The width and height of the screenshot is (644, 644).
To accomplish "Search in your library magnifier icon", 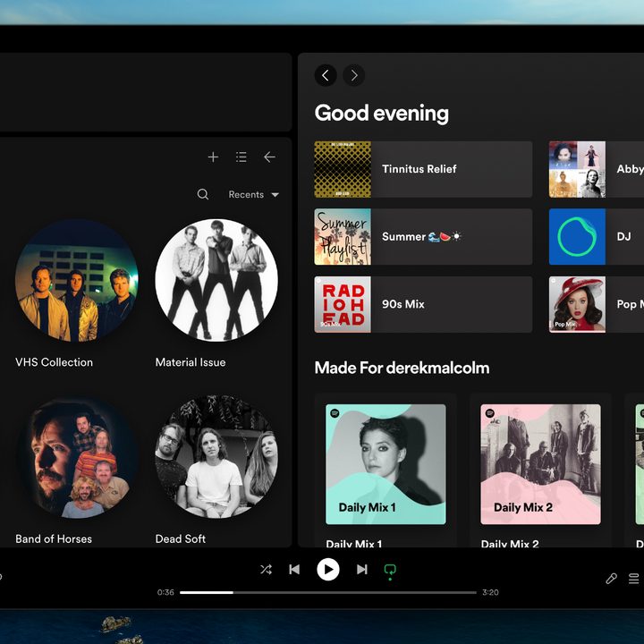I will click(x=203, y=194).
